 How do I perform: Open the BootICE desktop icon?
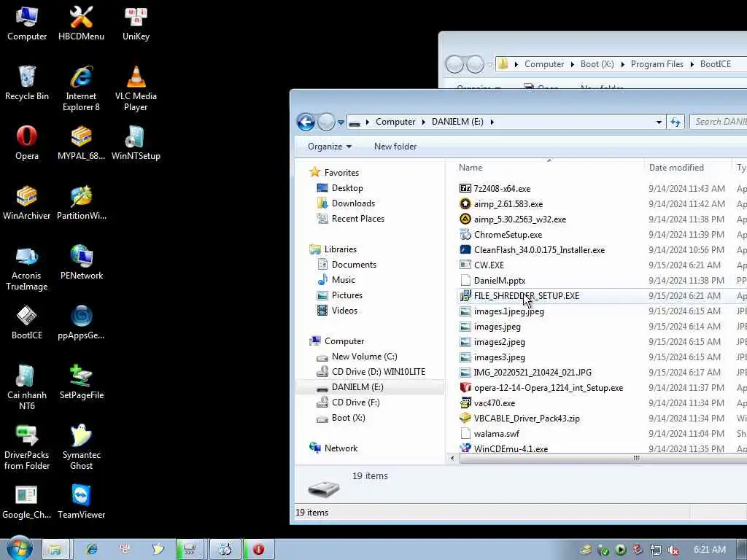(27, 323)
